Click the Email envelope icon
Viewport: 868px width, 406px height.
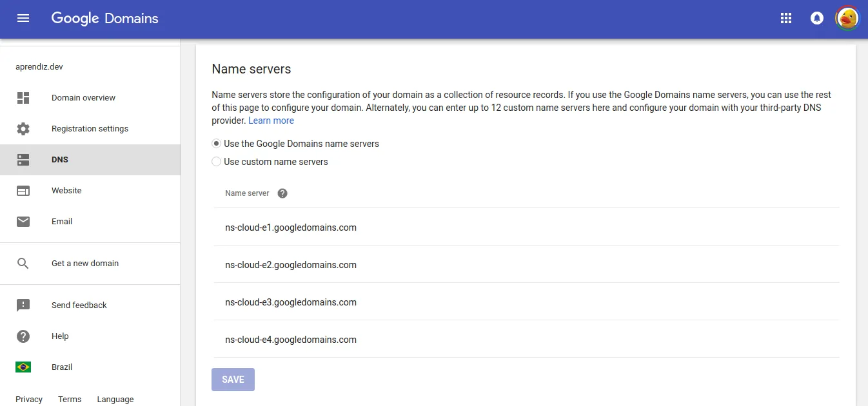point(23,221)
